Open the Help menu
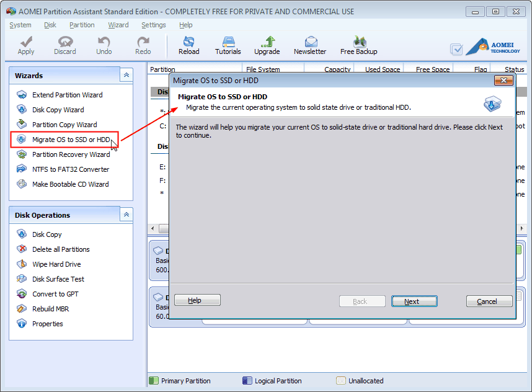Viewport: 532px width, 392px height. [185, 25]
